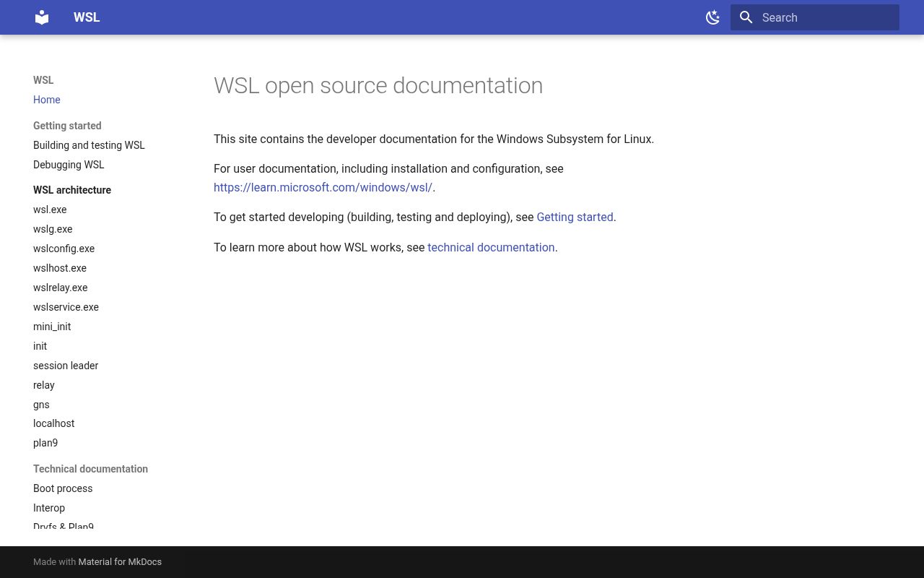The height and width of the screenshot is (578, 924).
Task: Select init in sidebar
Action: 40,346
